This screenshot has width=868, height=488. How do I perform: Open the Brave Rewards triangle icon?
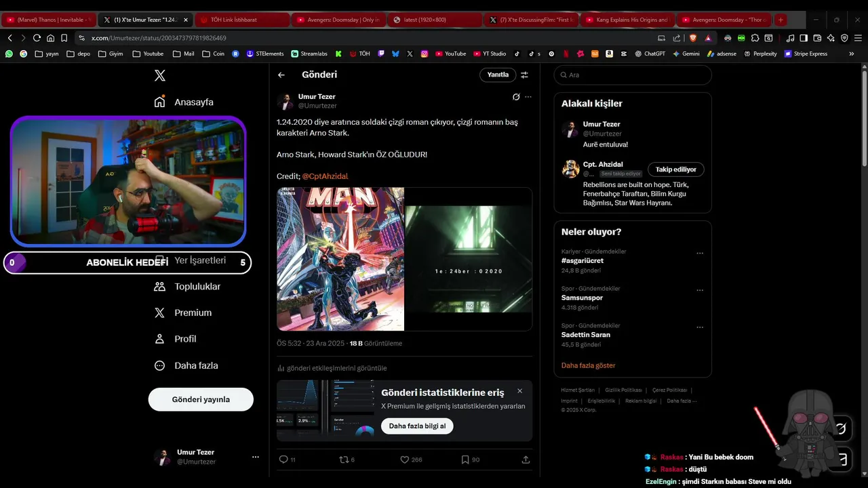708,38
